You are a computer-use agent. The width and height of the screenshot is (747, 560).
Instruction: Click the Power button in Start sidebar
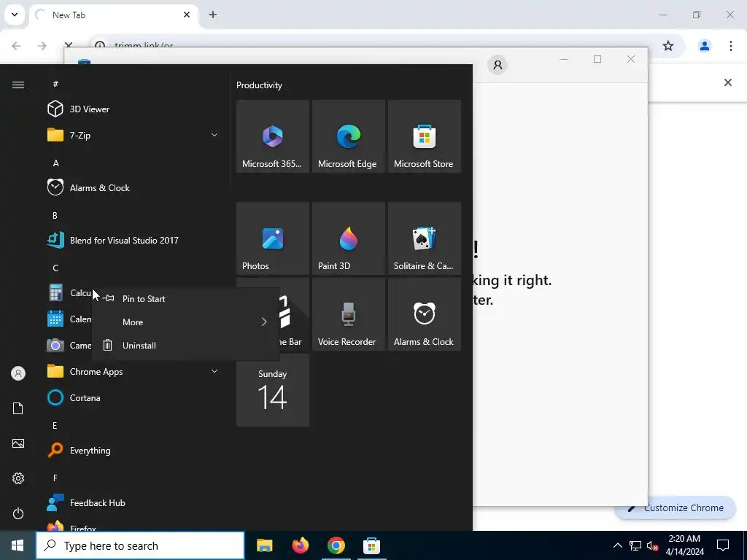coord(18,513)
